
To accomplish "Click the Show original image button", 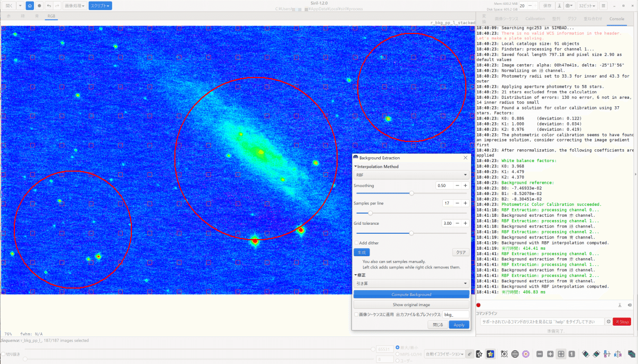I will pos(412,304).
